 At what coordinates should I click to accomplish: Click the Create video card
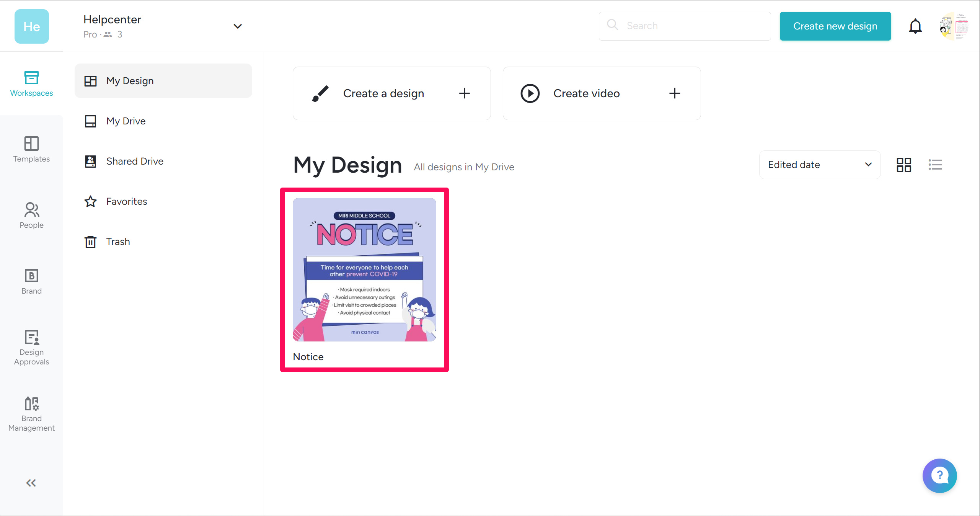click(602, 93)
